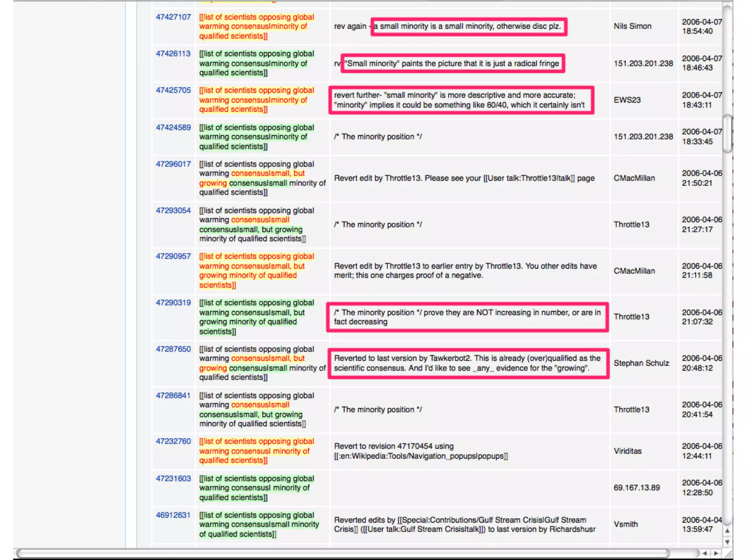Open revision 47290319 link
The height and width of the screenshot is (560, 747).
pos(173,303)
